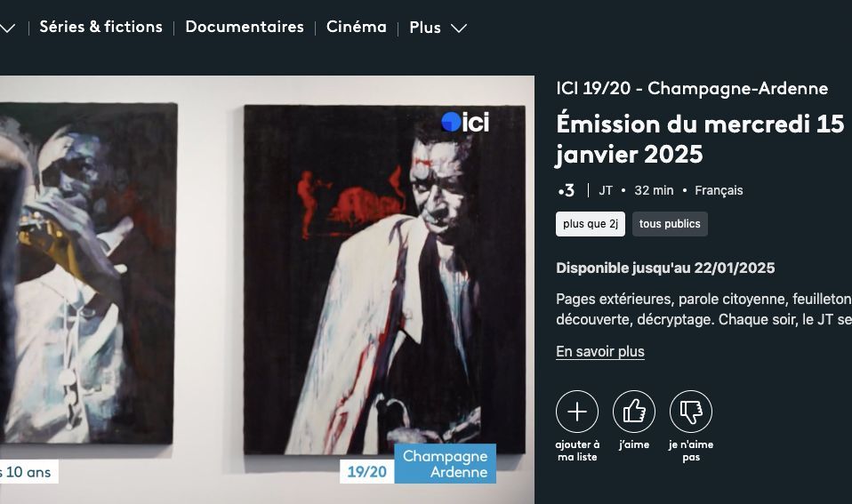Click the Champagne Ardenne blue badge

(445, 464)
